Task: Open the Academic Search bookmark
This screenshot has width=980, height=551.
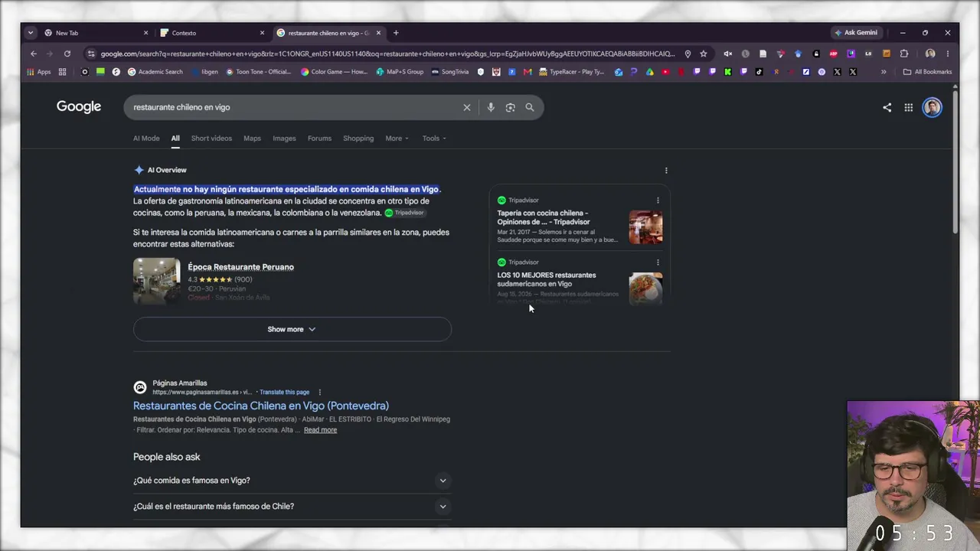Action: coord(155,72)
